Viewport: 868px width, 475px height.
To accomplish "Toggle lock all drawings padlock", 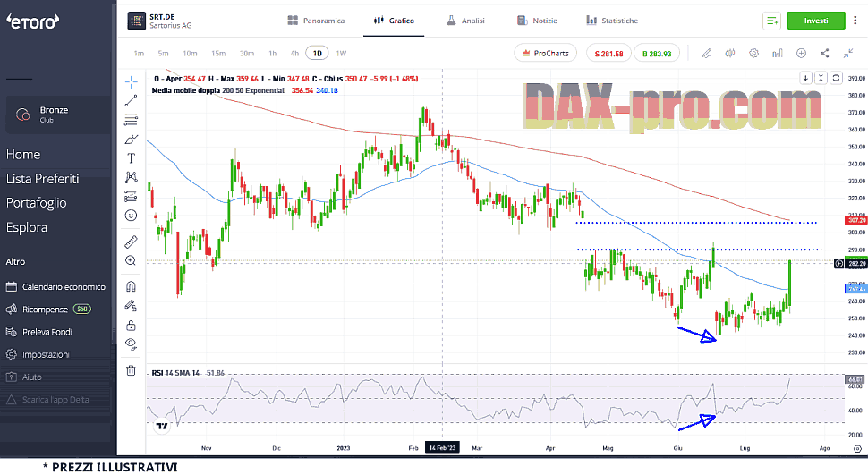I will tap(132, 325).
